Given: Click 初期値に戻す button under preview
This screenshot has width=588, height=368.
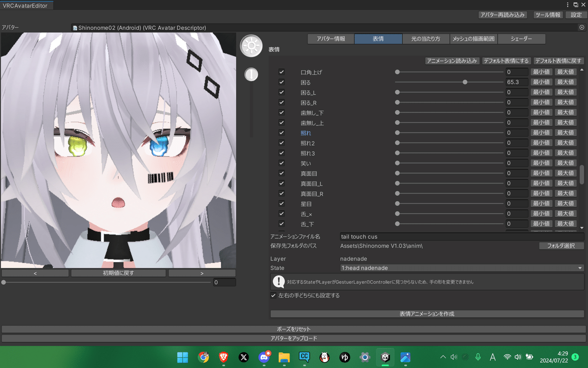Looking at the screenshot, I should point(119,273).
